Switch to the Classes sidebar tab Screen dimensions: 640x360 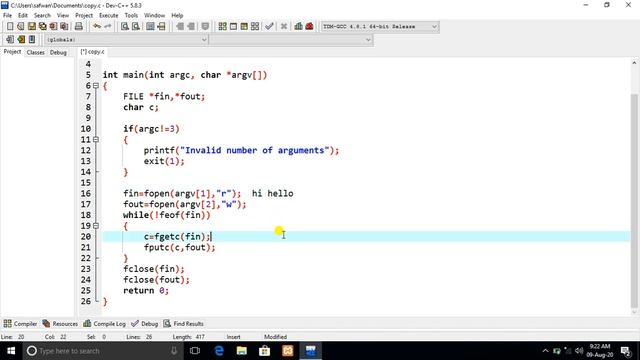coord(36,52)
